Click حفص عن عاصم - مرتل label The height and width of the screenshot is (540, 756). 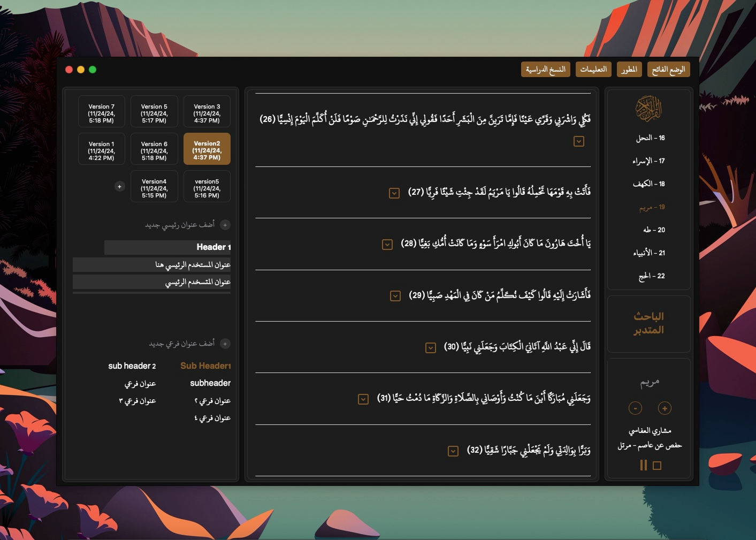click(650, 446)
